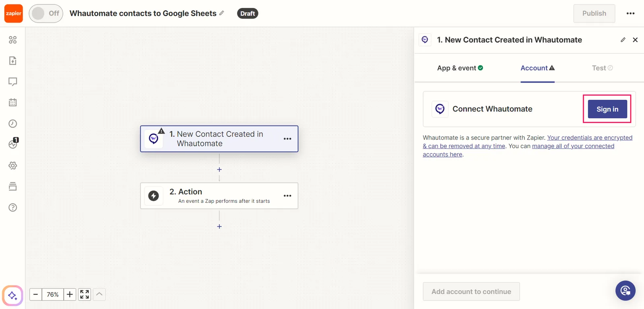Click the Zap title text
The image size is (644, 309).
pyautogui.click(x=143, y=13)
